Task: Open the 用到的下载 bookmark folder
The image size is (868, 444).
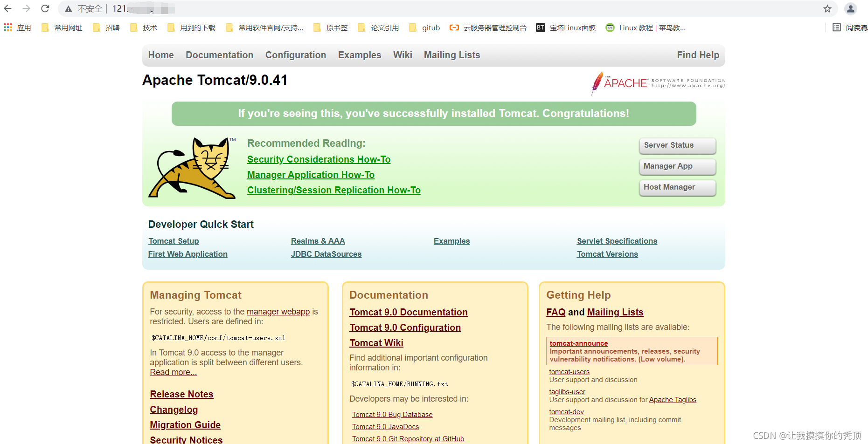Action: (x=192, y=28)
